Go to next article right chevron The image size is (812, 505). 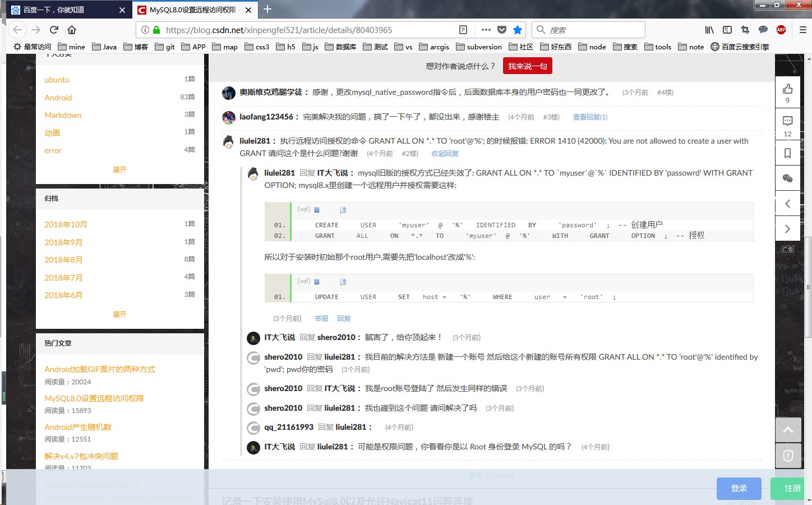[788, 228]
